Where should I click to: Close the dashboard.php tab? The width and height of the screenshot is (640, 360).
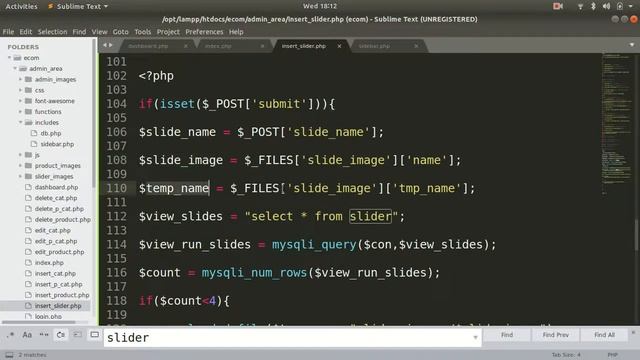[x=186, y=46]
